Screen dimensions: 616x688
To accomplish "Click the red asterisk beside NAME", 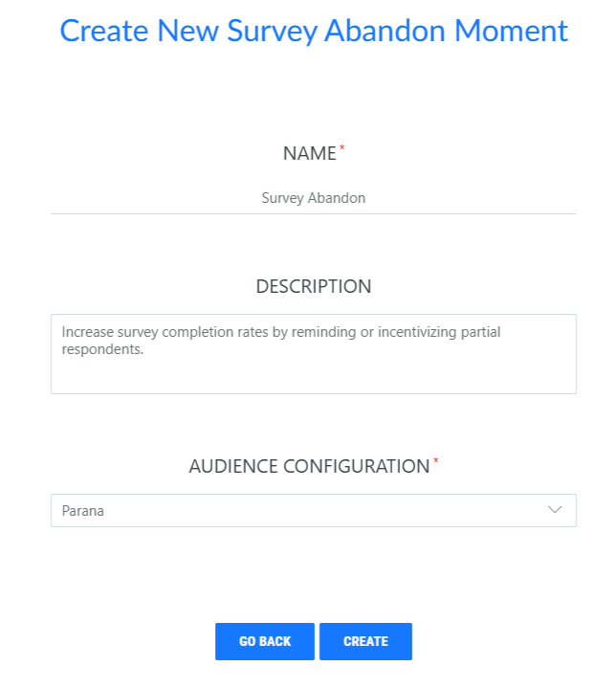I will tap(342, 148).
